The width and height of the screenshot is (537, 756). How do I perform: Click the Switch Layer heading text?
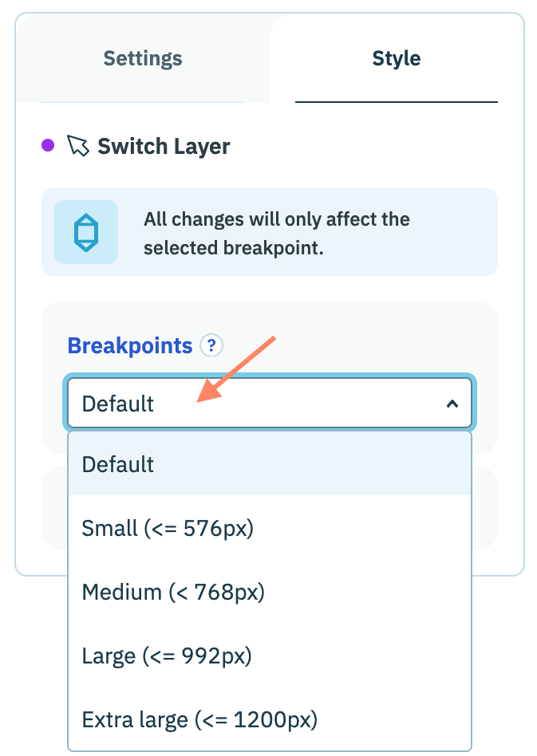(x=164, y=147)
